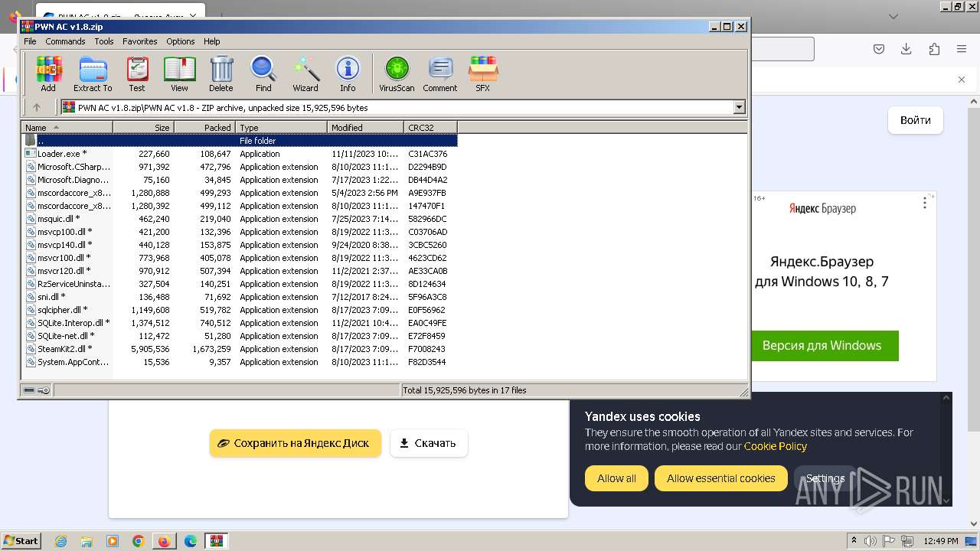Open the Start menu
The width and height of the screenshot is (980, 551).
tap(21, 541)
